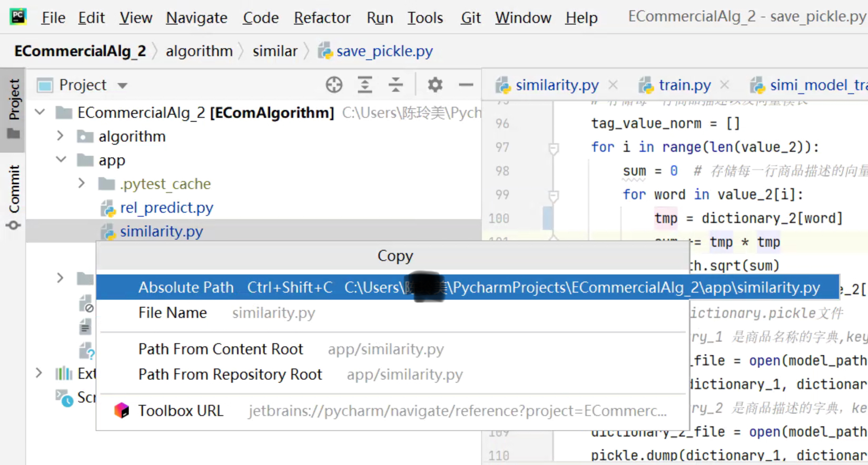Click the algorithm breadcrumb
Viewport: 868px width, 465px height.
pos(199,51)
